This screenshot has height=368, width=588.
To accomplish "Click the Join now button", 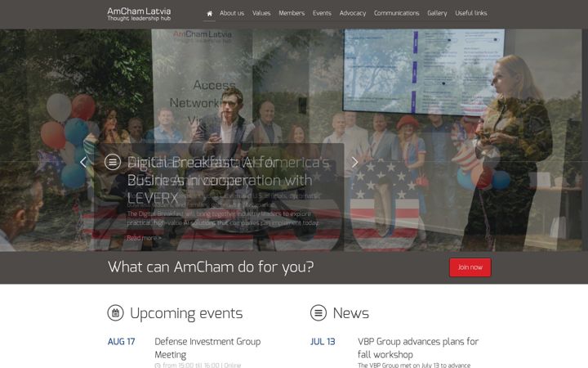I will [x=470, y=267].
